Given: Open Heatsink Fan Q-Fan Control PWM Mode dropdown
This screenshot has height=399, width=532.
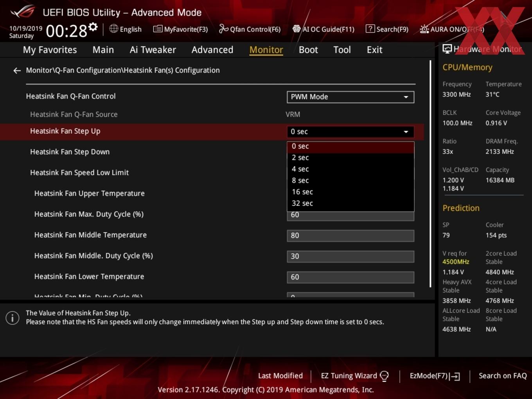Looking at the screenshot, I should point(350,97).
